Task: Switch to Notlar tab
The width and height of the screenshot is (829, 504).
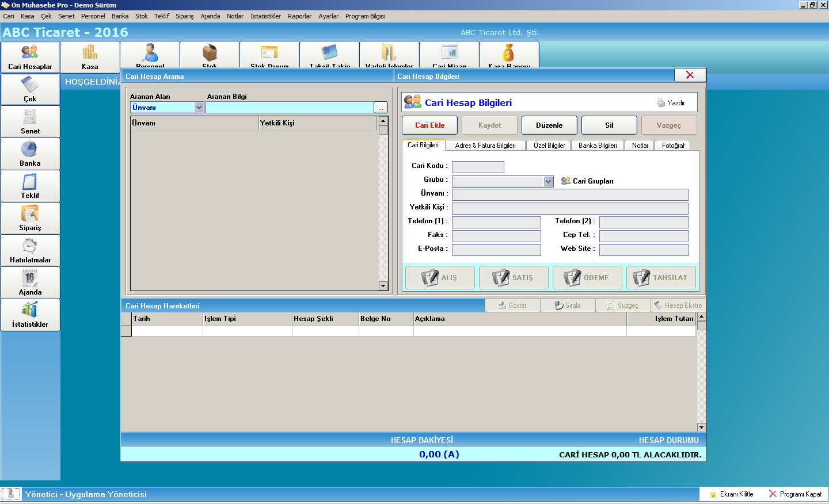Action: 640,146
